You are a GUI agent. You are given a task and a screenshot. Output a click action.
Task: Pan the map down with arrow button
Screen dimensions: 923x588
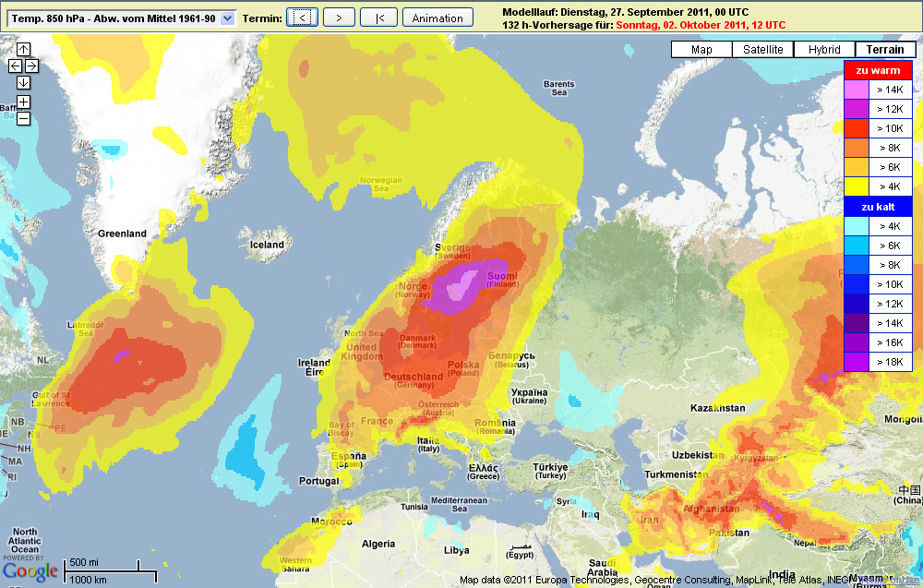tap(24, 82)
